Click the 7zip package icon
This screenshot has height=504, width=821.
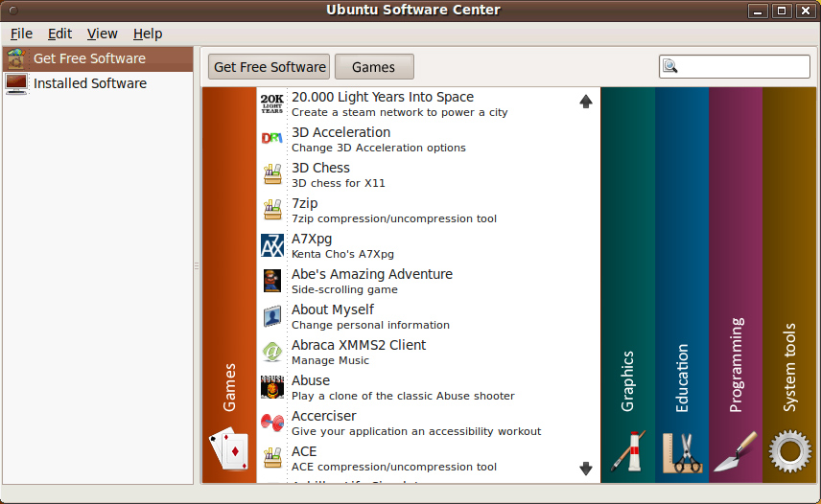[272, 210]
